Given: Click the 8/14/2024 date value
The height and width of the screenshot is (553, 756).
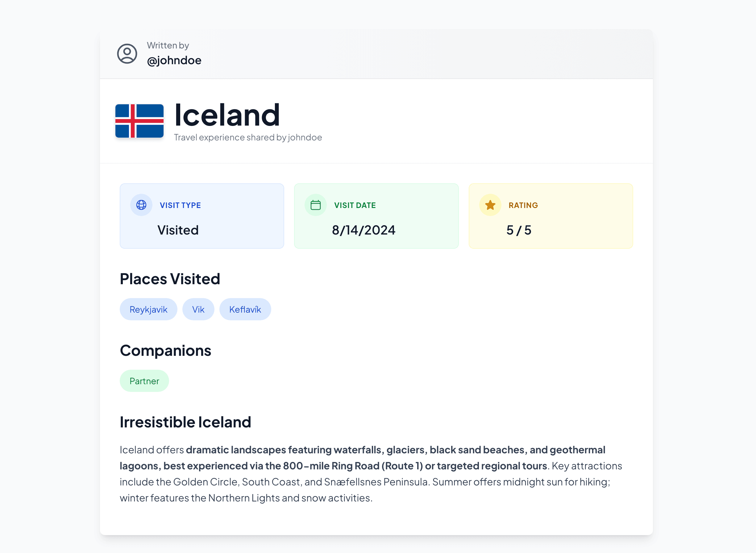Looking at the screenshot, I should (x=364, y=230).
